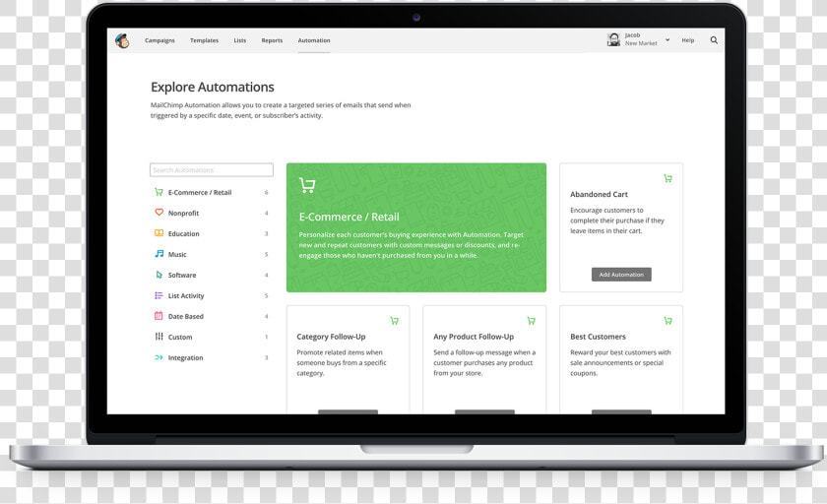Select the 'Integration' category label
Screen dimensions: 827x504
click(x=186, y=357)
